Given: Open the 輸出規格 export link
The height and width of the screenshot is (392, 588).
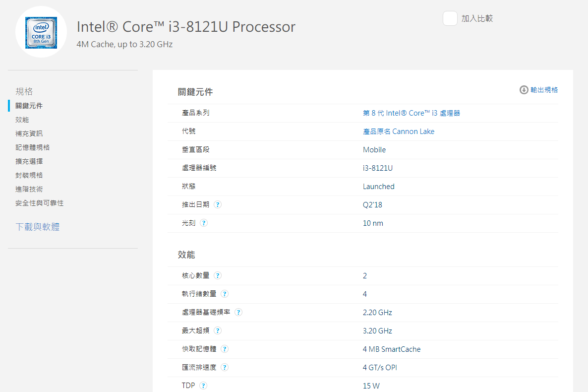Looking at the screenshot, I should [544, 90].
